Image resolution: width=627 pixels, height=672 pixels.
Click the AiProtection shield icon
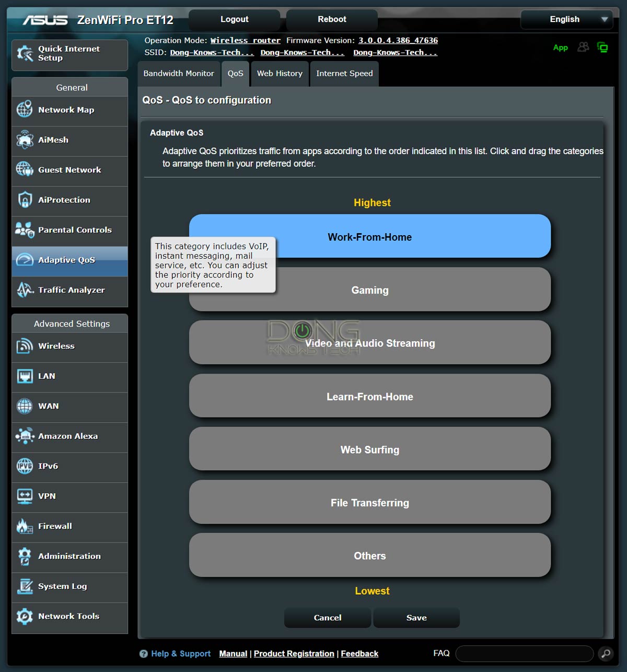pyautogui.click(x=25, y=200)
